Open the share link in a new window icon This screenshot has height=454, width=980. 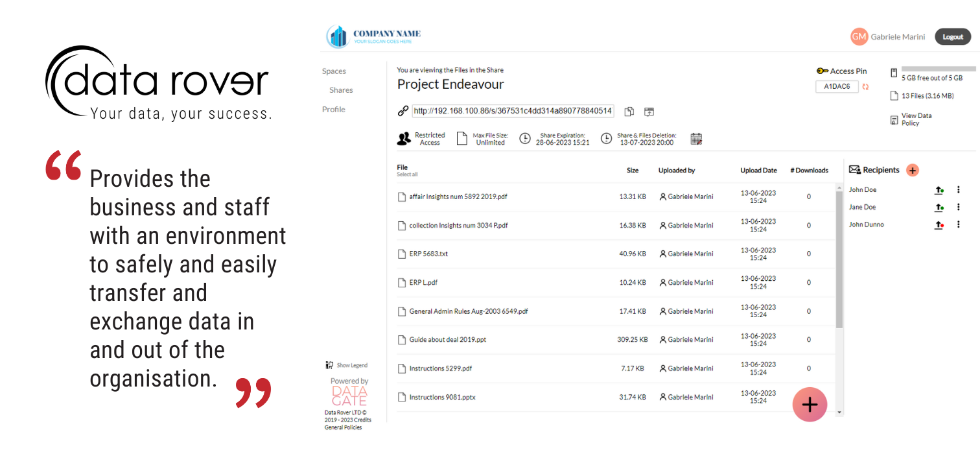[x=649, y=112]
